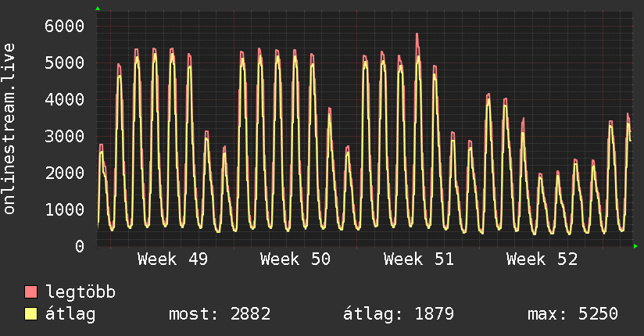This screenshot has width=644, height=336.
Task: Select the átlag legend label text
Action: 70,314
